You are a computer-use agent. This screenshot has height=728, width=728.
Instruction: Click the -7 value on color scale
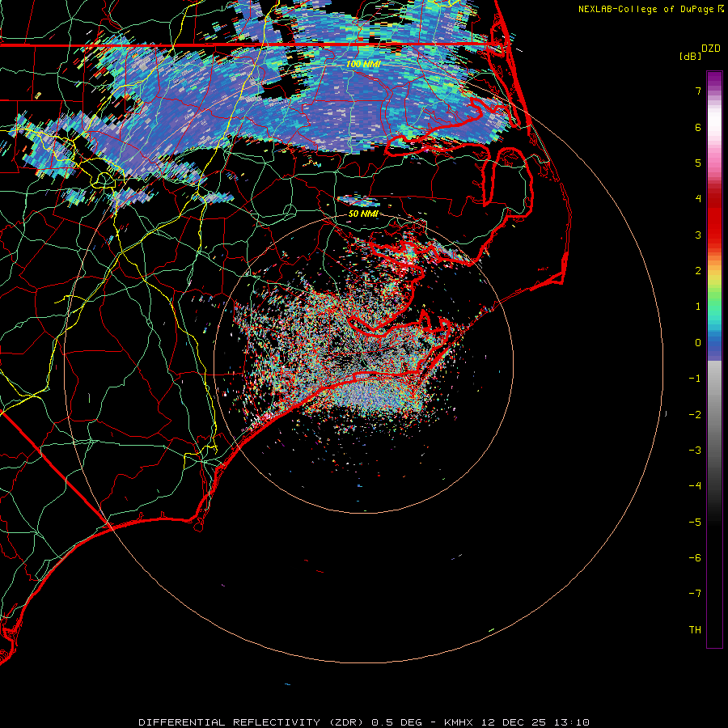tap(695, 594)
